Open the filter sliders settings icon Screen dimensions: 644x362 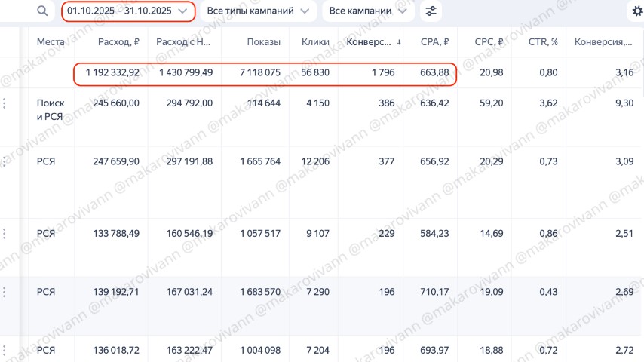click(x=431, y=11)
